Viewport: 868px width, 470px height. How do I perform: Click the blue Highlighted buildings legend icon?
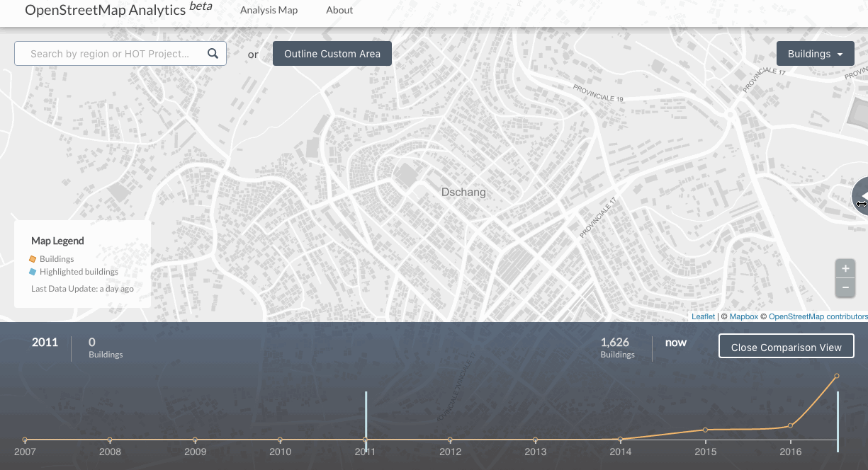click(x=32, y=271)
